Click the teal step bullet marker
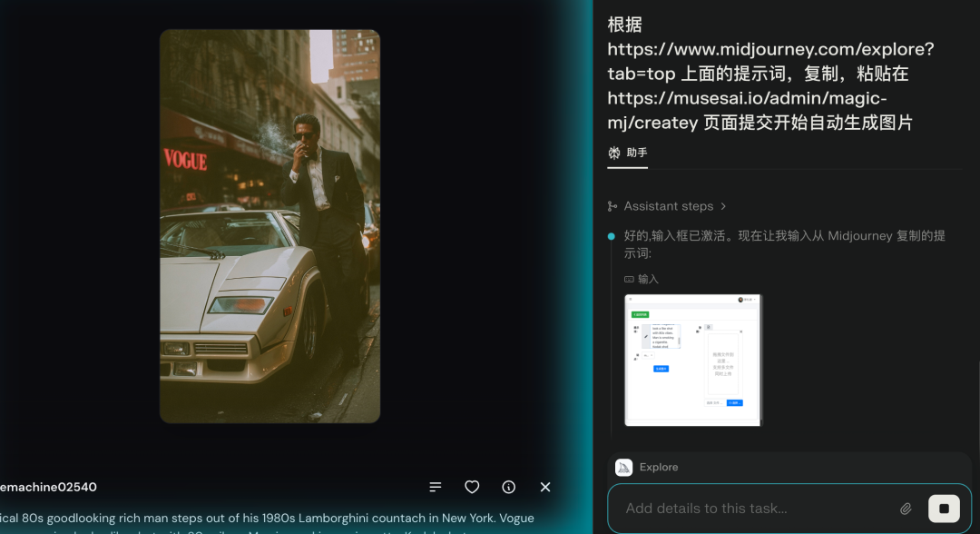Screen dimensions: 980x534 pos(612,236)
